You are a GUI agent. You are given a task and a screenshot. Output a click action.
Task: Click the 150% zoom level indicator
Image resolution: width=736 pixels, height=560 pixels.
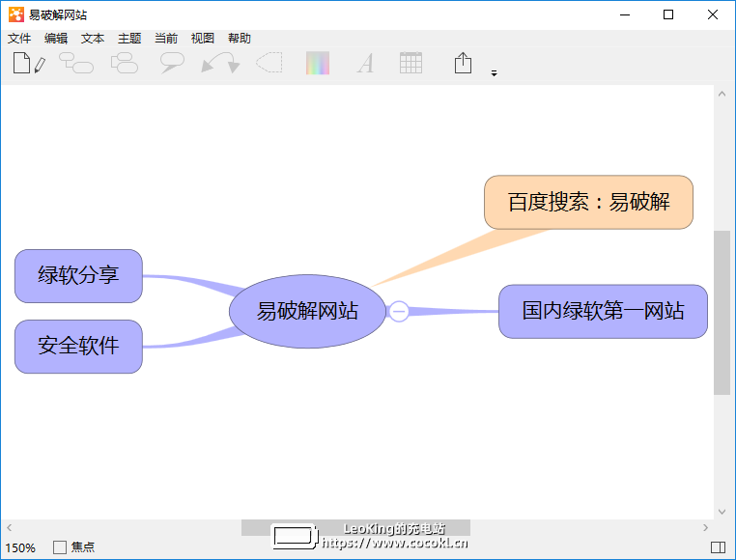20,547
